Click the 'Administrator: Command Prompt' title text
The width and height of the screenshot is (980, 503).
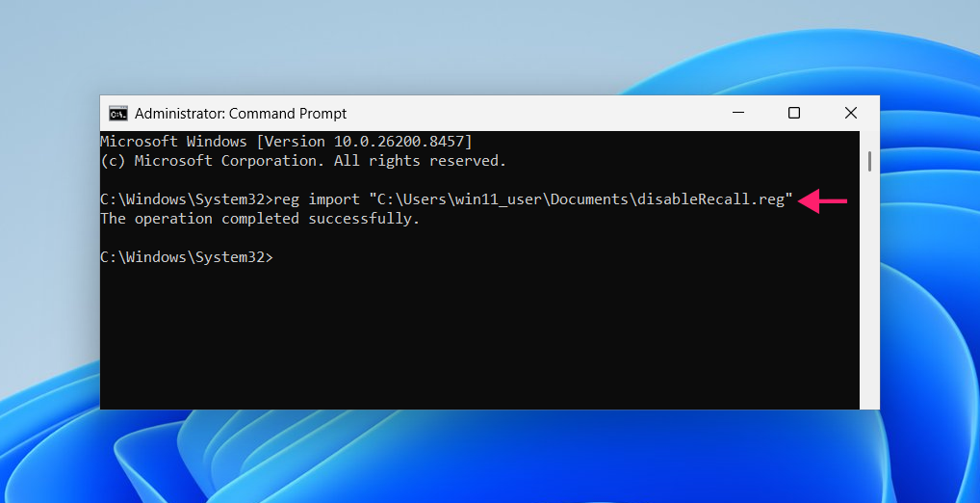tap(241, 114)
